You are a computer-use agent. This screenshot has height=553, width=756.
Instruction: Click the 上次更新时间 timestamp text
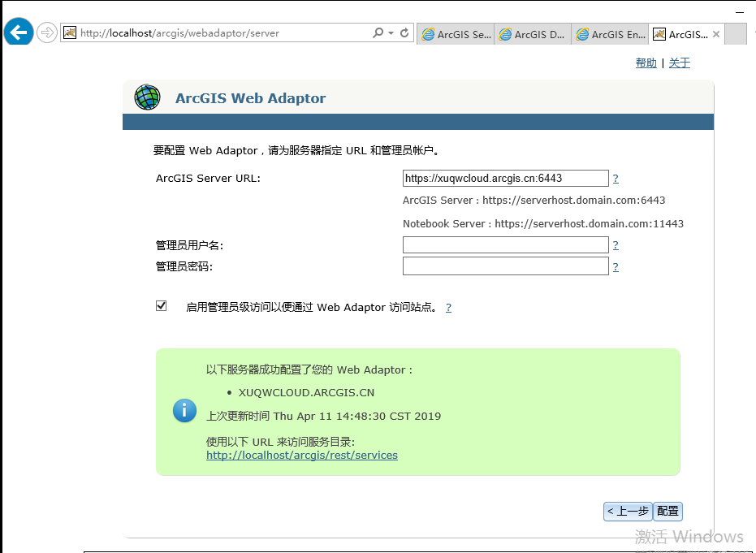[x=323, y=416]
